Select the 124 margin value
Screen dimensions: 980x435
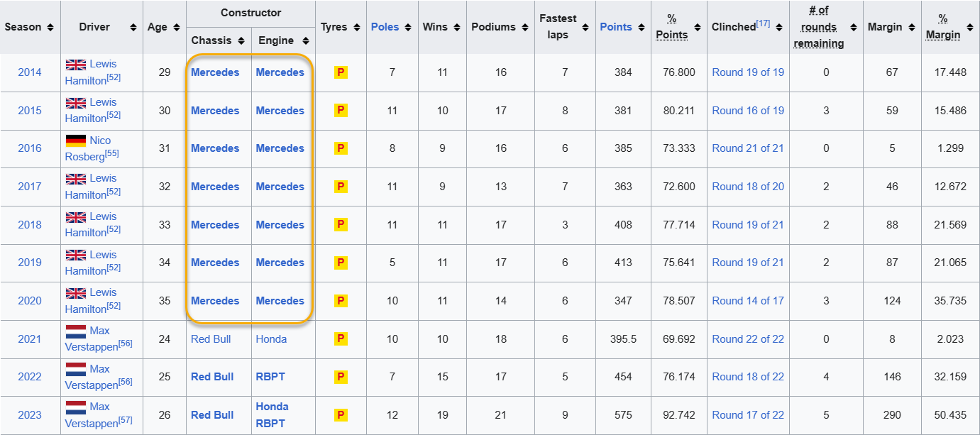pyautogui.click(x=892, y=301)
